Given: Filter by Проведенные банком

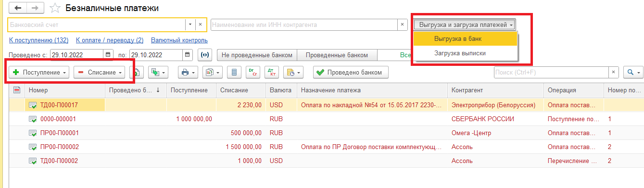Looking at the screenshot, I should 337,55.
